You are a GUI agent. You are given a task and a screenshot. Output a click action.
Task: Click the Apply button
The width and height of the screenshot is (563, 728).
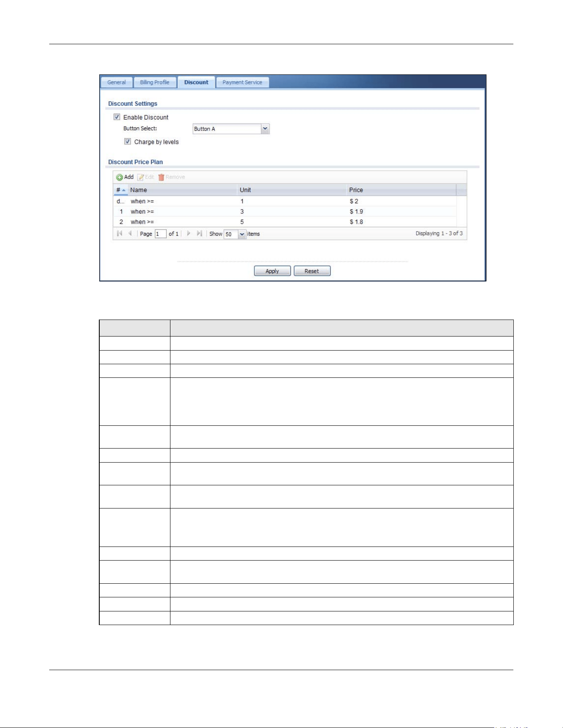point(272,271)
